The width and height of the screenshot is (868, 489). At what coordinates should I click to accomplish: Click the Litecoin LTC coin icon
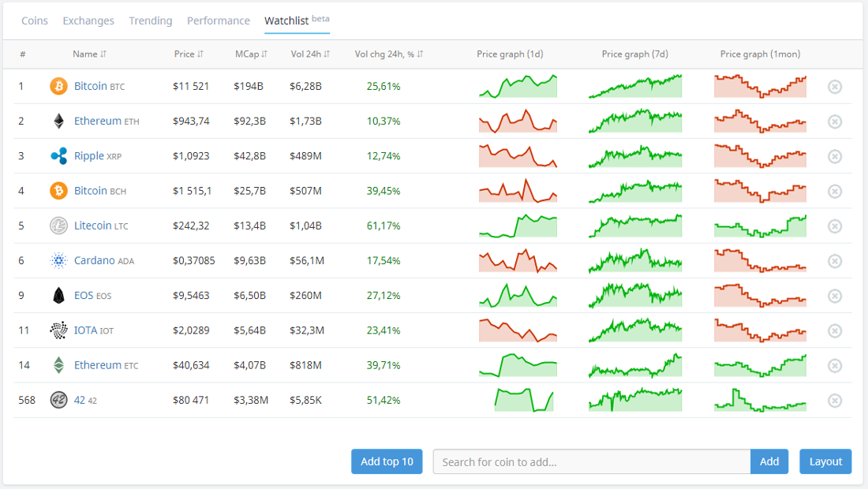58,226
